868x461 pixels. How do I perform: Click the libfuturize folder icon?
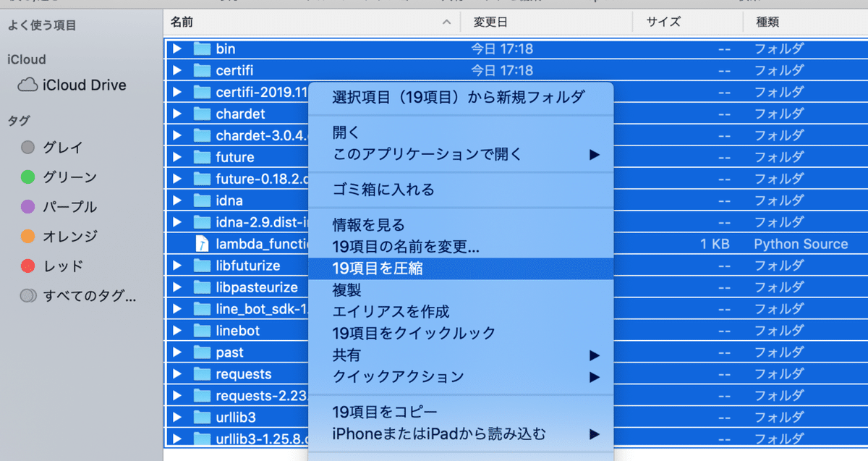203,266
